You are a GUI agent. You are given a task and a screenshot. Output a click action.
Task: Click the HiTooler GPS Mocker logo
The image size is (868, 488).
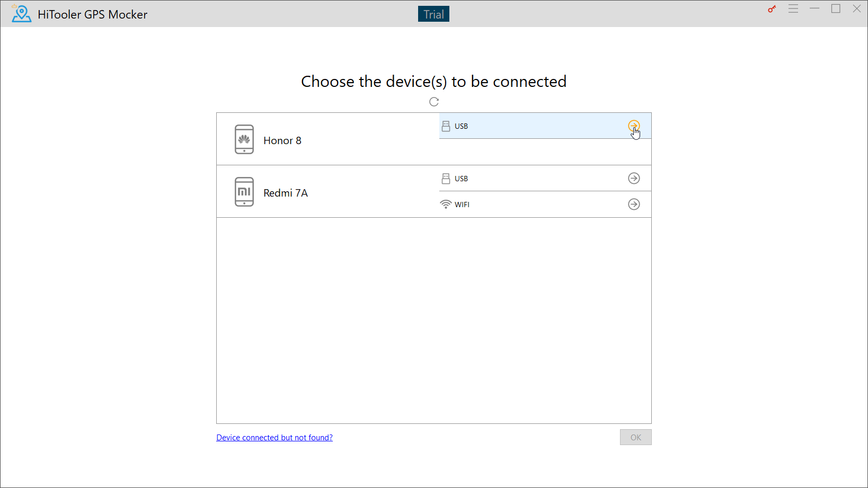pos(21,14)
